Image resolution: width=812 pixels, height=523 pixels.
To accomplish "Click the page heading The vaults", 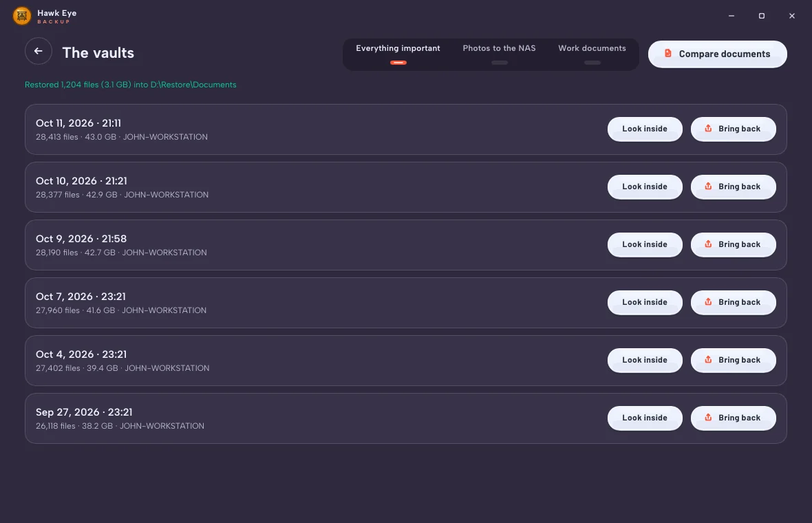I will [x=98, y=53].
